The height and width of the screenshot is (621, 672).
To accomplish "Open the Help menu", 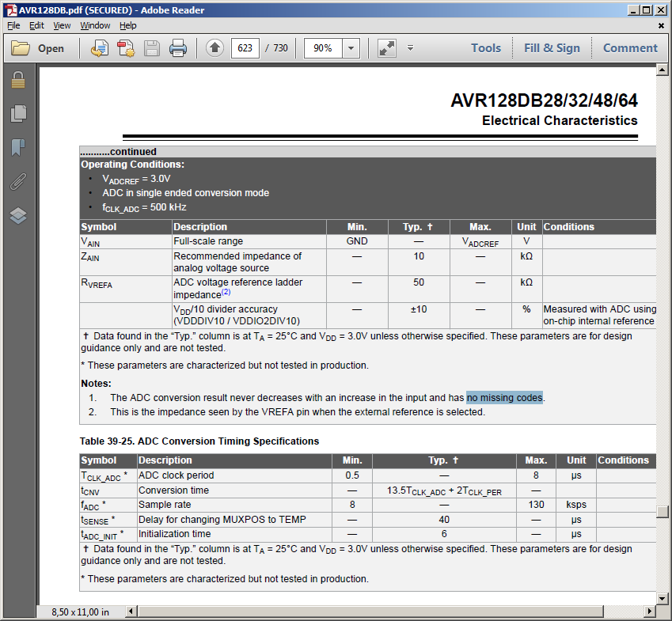I will (x=127, y=25).
